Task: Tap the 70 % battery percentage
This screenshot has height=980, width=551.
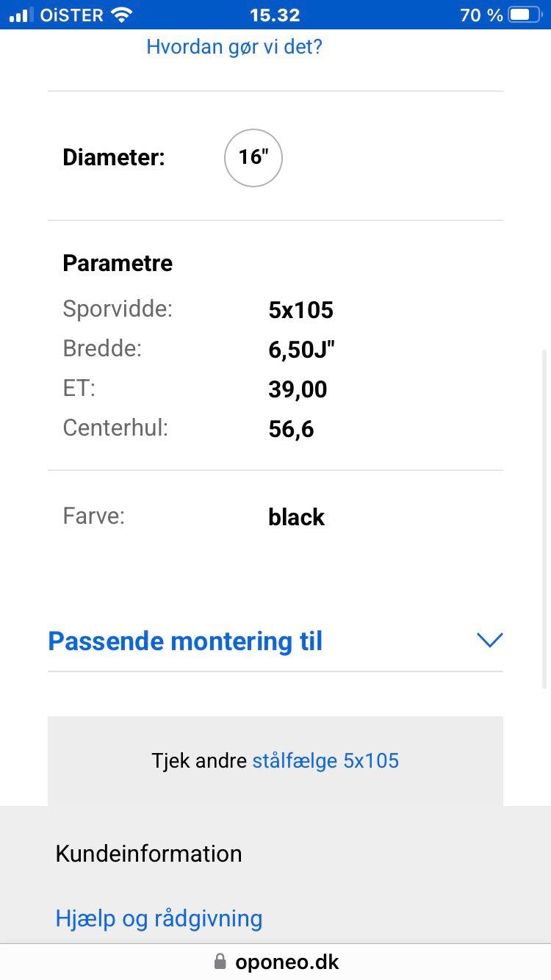Action: click(481, 15)
